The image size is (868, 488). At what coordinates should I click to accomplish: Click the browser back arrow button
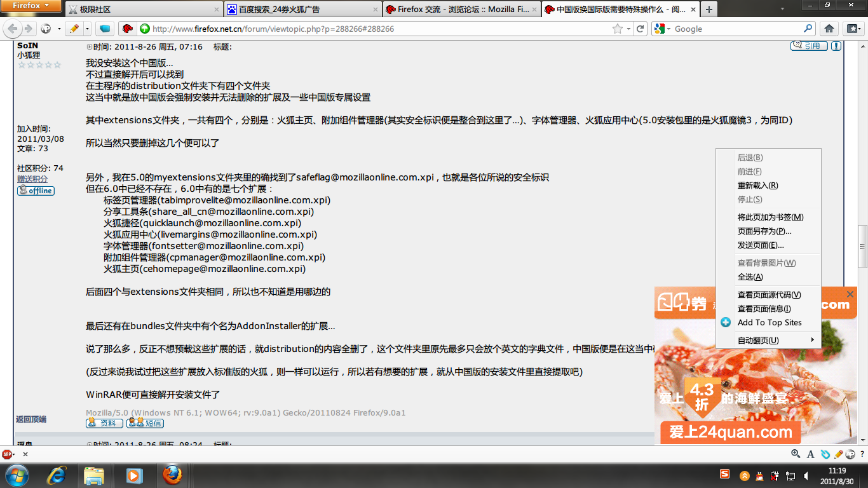(13, 29)
